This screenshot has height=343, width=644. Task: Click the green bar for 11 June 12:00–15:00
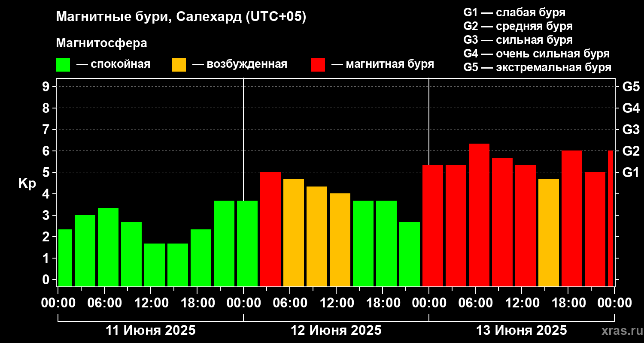pos(155,265)
